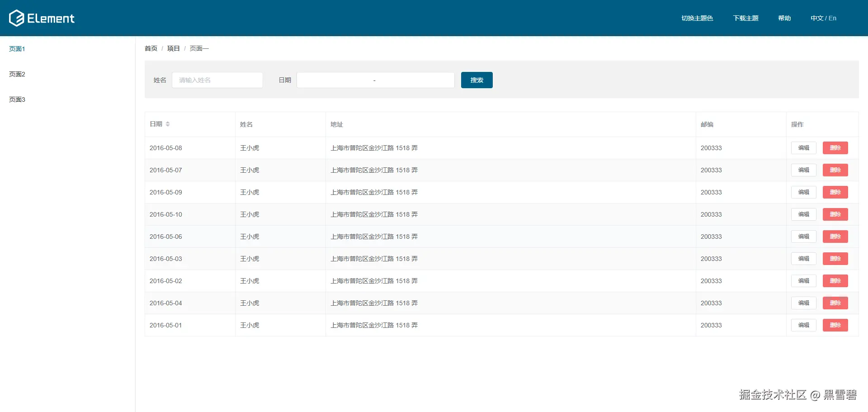
Task: Click 页面一 breadcrumb text
Action: (x=199, y=48)
